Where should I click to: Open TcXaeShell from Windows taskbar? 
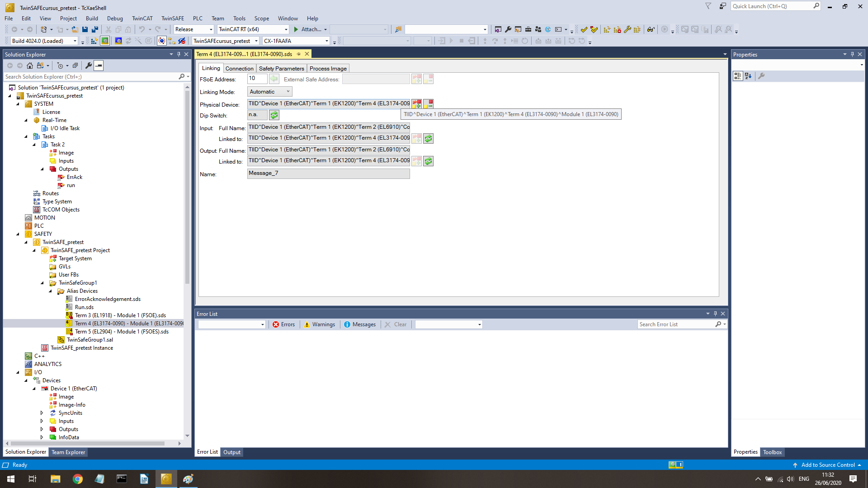pyautogui.click(x=166, y=479)
